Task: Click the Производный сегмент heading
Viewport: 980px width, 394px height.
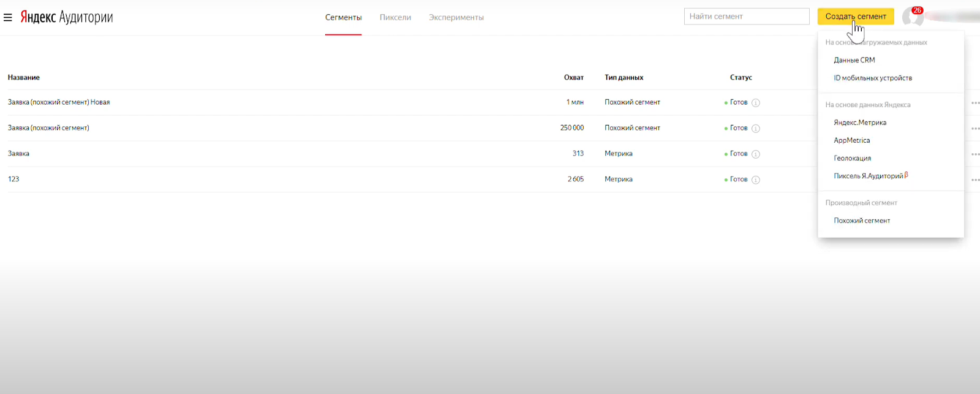Action: click(861, 203)
